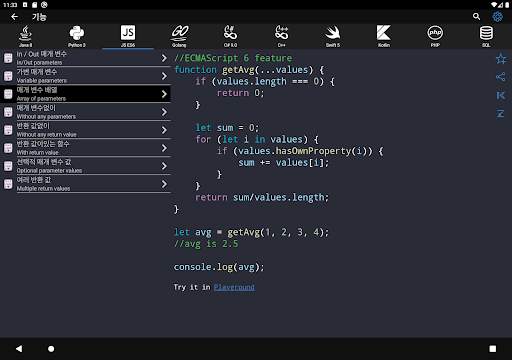Open the Playground link
Viewport: 512px width, 360px height.
[234, 287]
